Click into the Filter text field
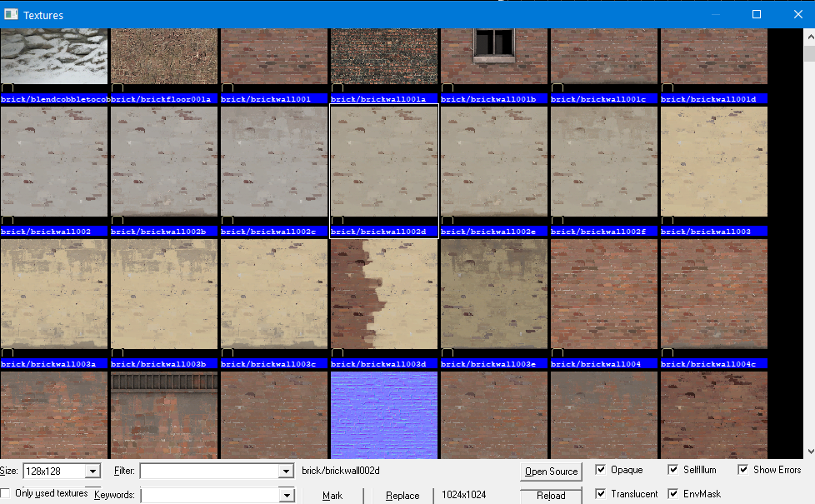Screen dimensions: 815x504 (x=210, y=472)
